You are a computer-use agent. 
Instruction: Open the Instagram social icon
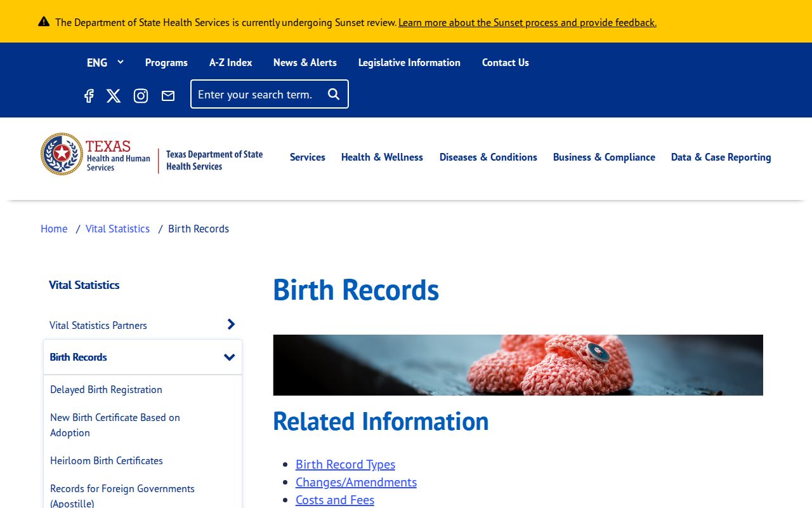click(x=141, y=96)
